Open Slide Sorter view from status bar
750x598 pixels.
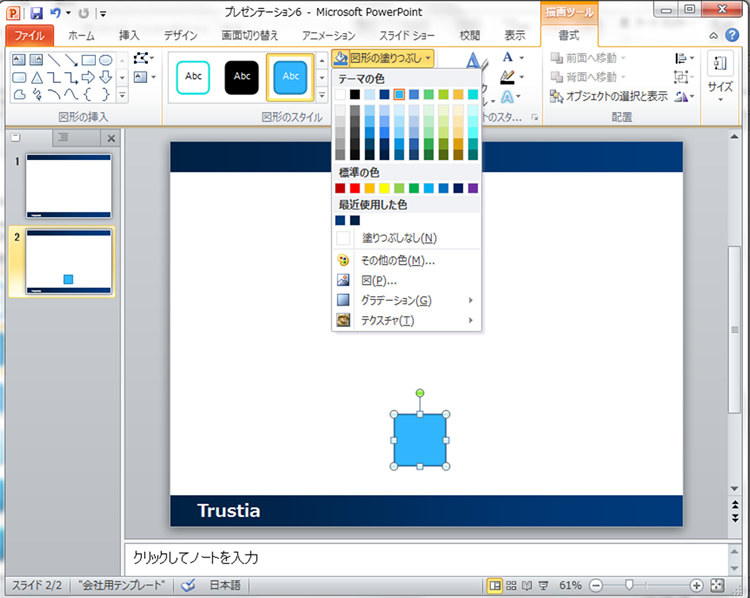pos(511,585)
